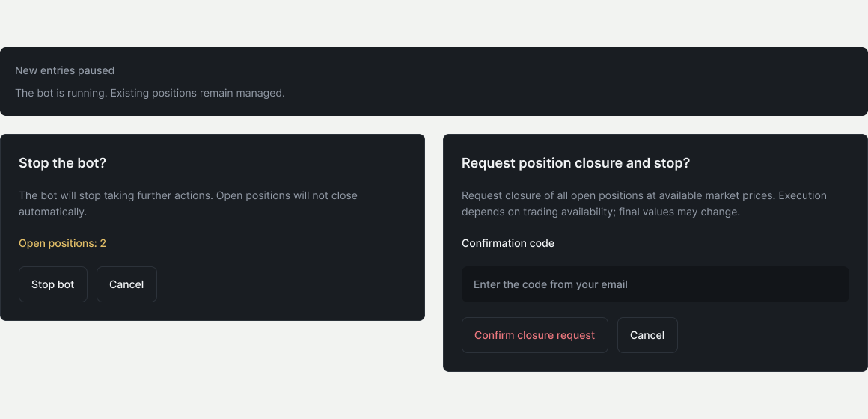Focus the confirmation code input field
Image resolution: width=868 pixels, height=419 pixels.
click(x=655, y=284)
